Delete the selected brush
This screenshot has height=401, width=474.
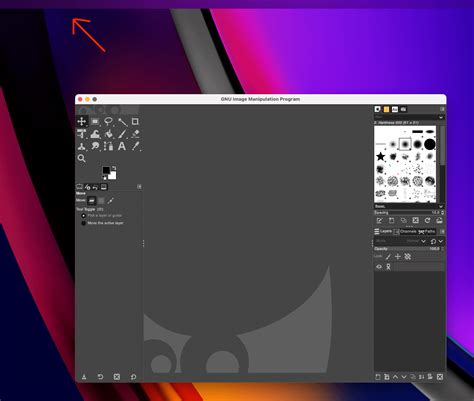(x=415, y=220)
